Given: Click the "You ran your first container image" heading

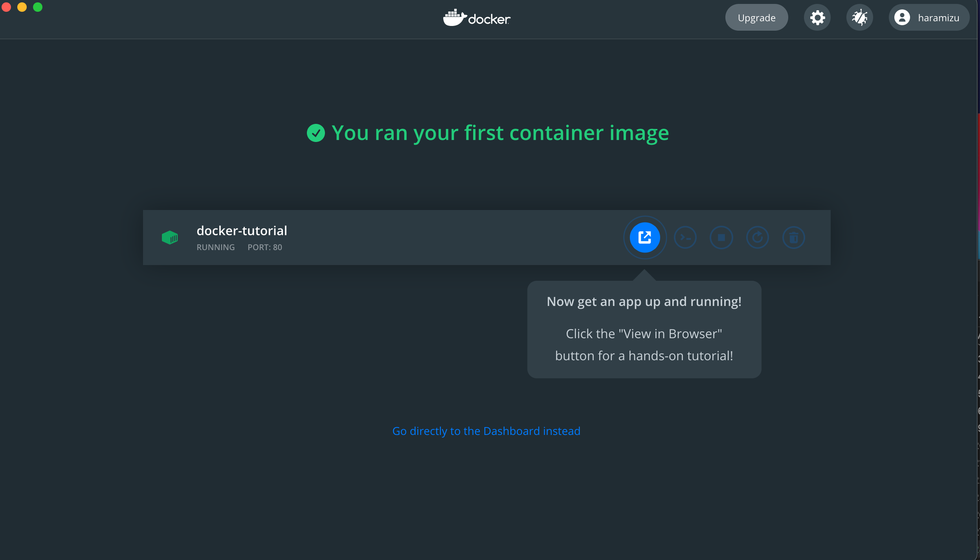Looking at the screenshot, I should click(x=500, y=133).
